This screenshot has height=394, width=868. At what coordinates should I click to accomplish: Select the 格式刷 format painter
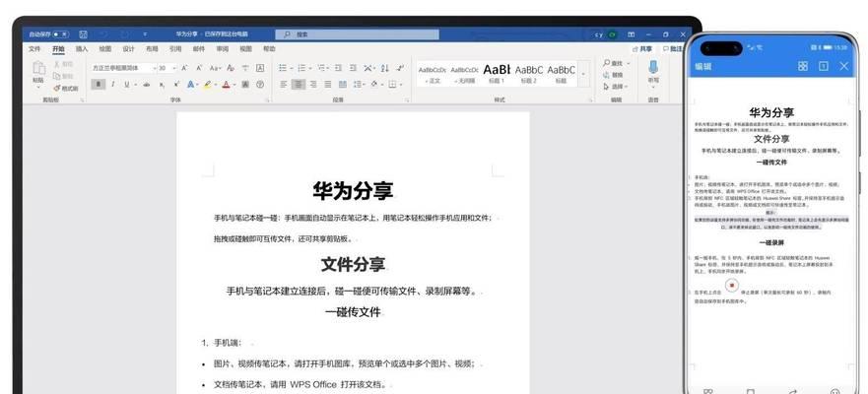coord(66,88)
